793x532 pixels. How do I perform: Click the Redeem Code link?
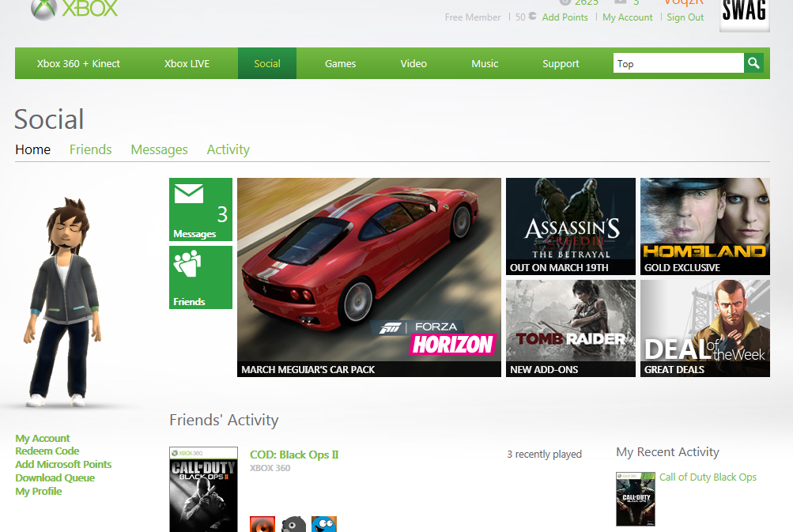click(x=47, y=451)
